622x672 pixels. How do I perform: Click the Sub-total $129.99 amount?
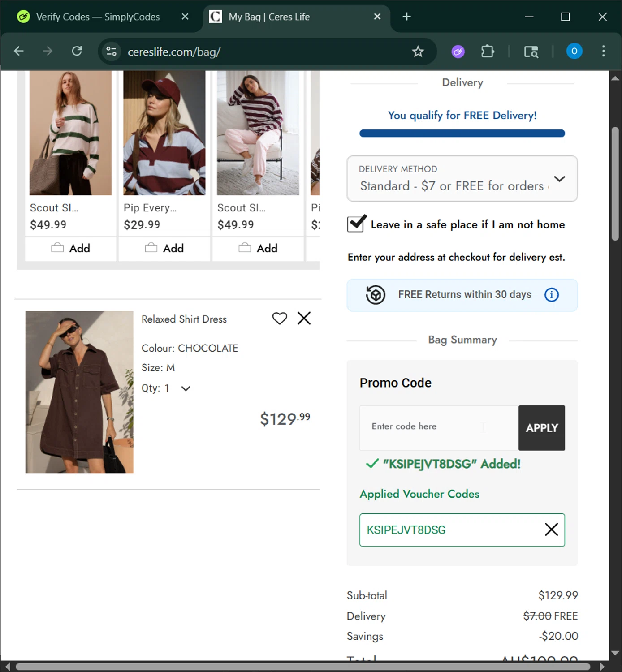click(558, 595)
